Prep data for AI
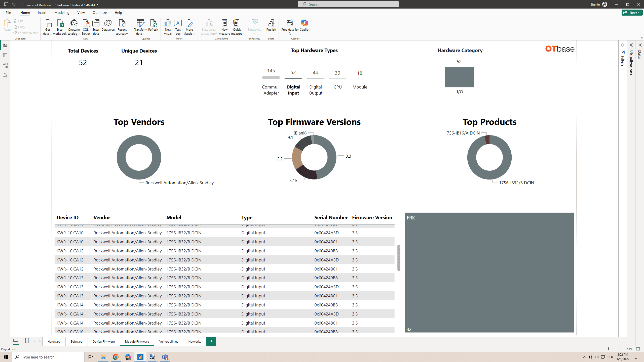 [290, 27]
